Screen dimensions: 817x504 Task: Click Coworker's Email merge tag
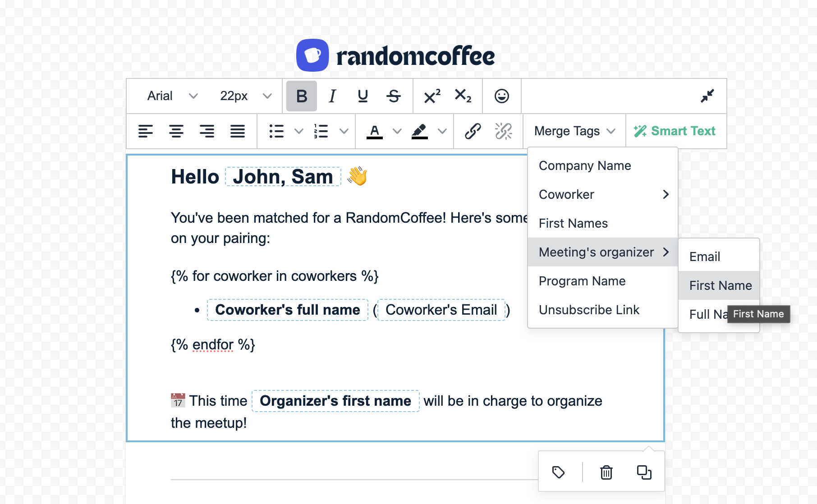[441, 310]
